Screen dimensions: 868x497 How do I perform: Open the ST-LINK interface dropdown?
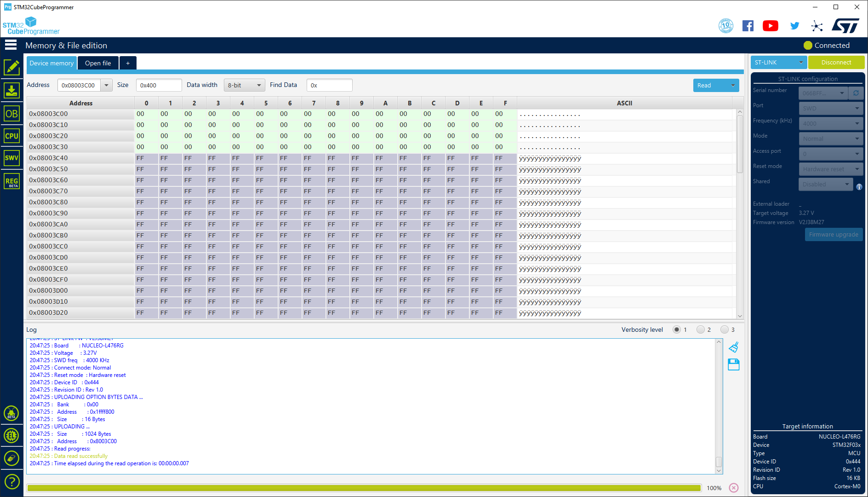(778, 63)
